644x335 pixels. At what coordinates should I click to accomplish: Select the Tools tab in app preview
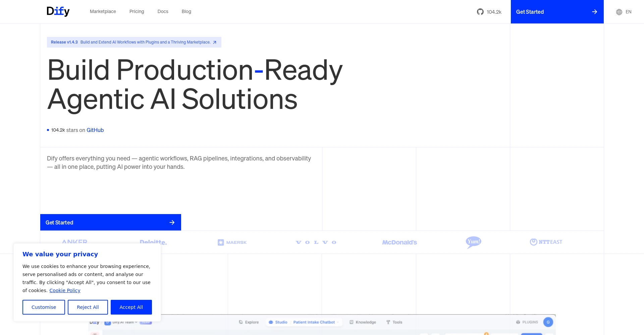coord(394,322)
